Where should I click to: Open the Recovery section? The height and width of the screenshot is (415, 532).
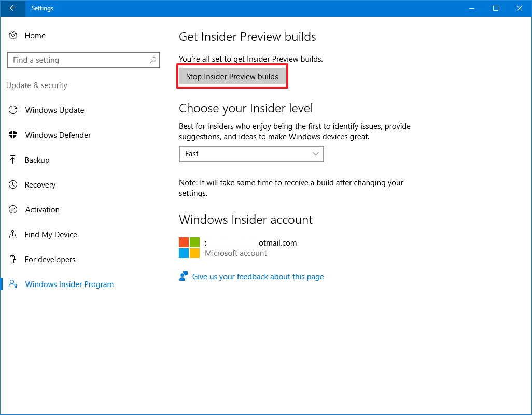40,184
